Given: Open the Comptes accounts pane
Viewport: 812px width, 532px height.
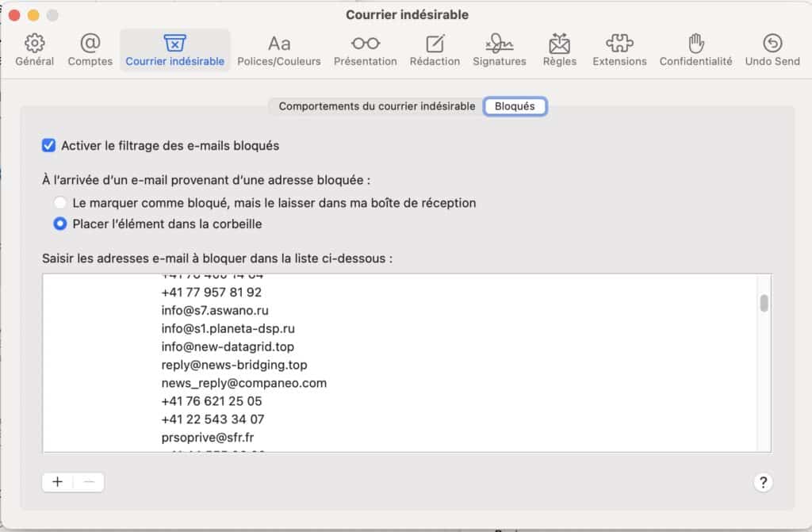Looking at the screenshot, I should point(90,50).
